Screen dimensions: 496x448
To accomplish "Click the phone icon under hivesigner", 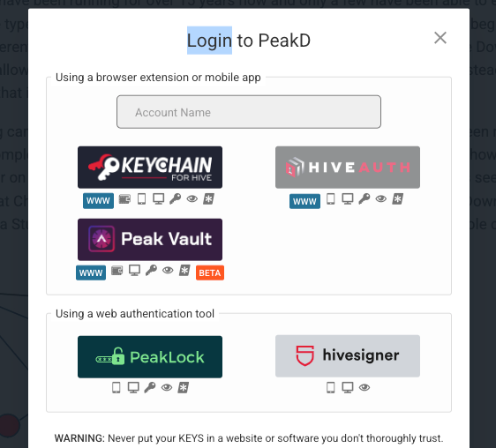I will click(x=331, y=388).
